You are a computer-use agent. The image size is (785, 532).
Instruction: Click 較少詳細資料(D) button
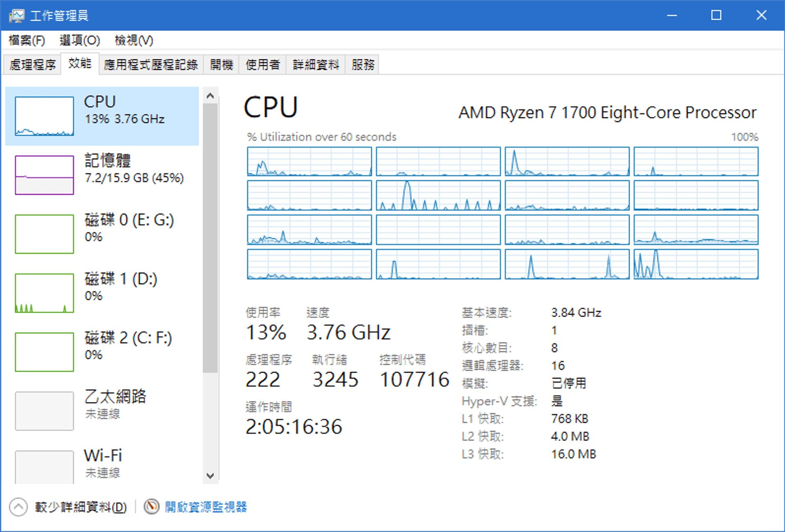81,507
